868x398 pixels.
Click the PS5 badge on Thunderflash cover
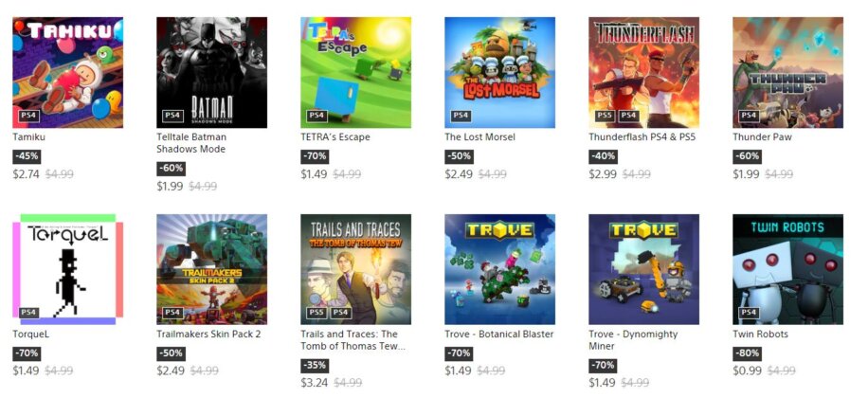pyautogui.click(x=605, y=116)
